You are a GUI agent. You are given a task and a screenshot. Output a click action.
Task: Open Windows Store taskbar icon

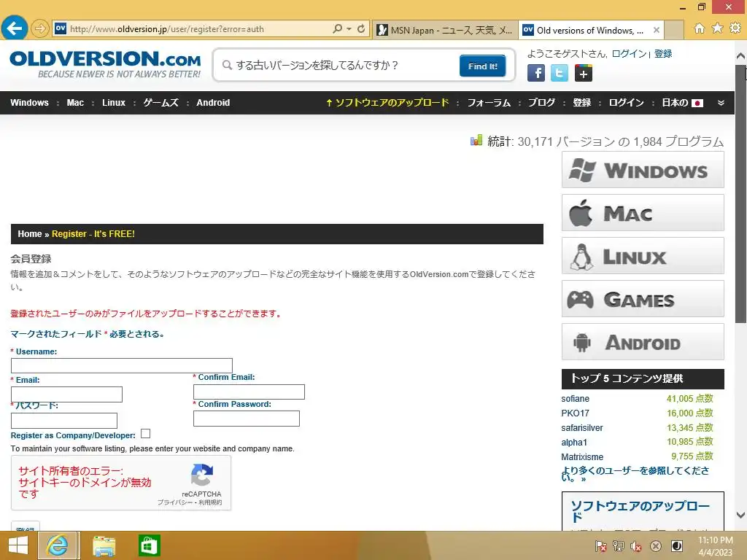[x=149, y=545]
